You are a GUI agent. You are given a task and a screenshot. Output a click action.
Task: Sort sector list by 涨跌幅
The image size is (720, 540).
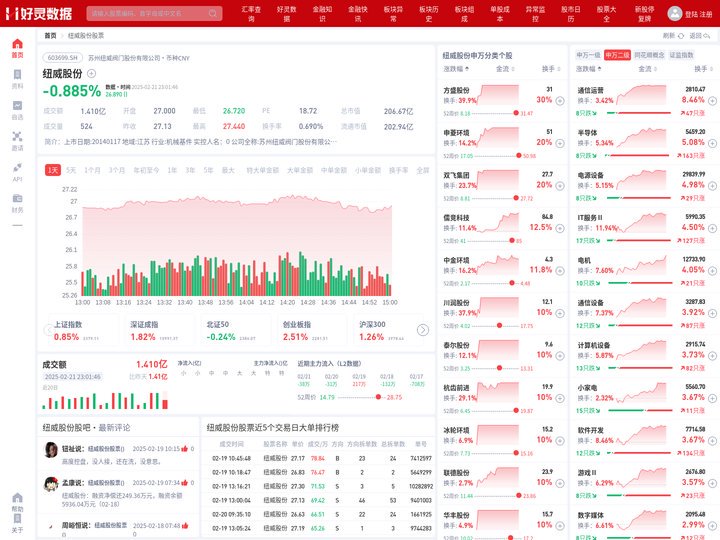[589, 69]
